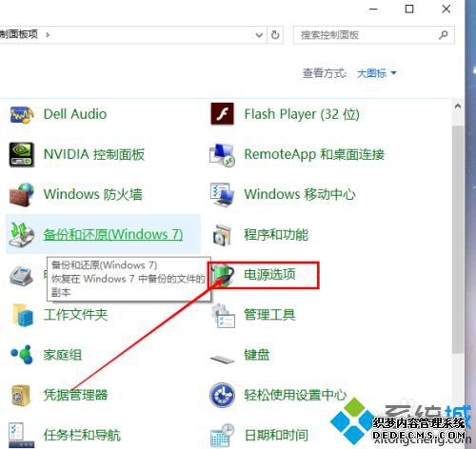Open the 备份和还原 drive icon

[x=21, y=234]
